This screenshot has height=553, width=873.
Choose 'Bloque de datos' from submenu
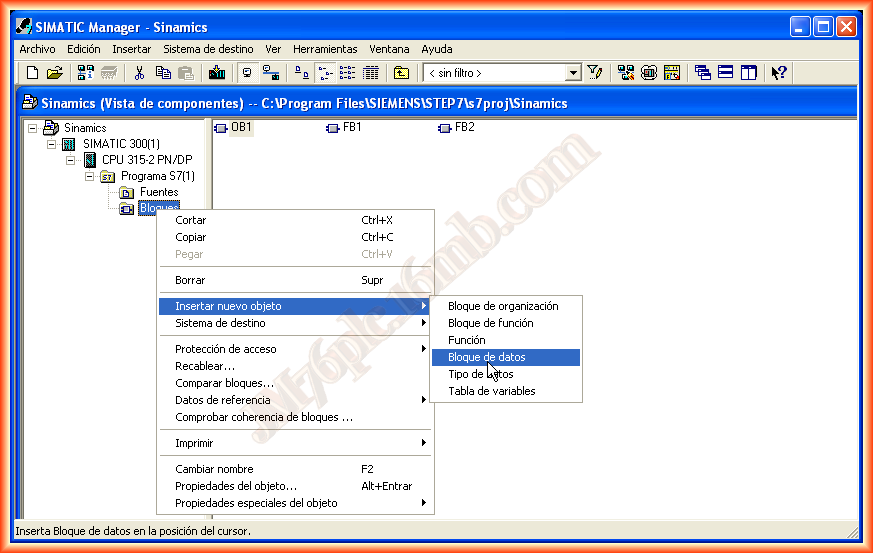486,357
